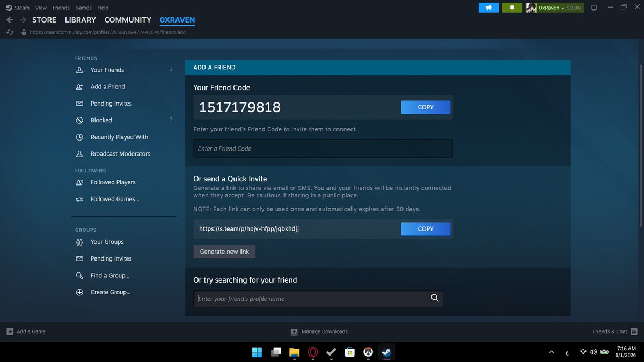Open File Explorer from the taskbar
This screenshot has height=362, width=644.
[x=294, y=352]
